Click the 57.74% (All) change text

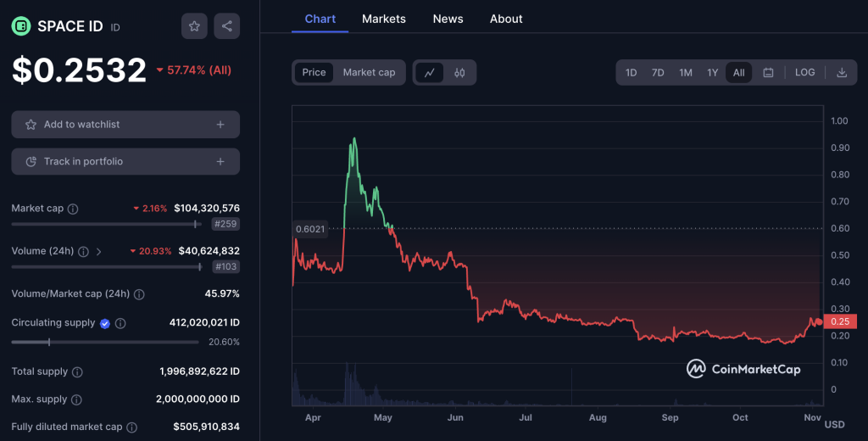199,70
